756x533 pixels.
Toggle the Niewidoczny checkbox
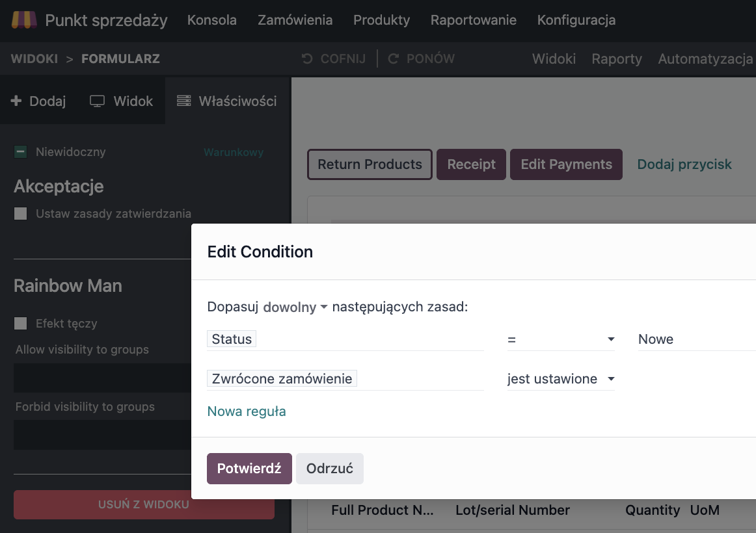(21, 152)
